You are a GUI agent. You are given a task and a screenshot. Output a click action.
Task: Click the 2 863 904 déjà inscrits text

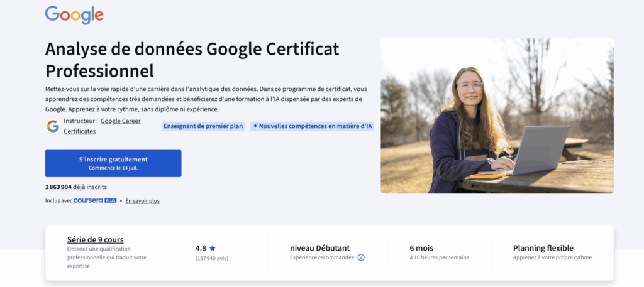[76, 187]
